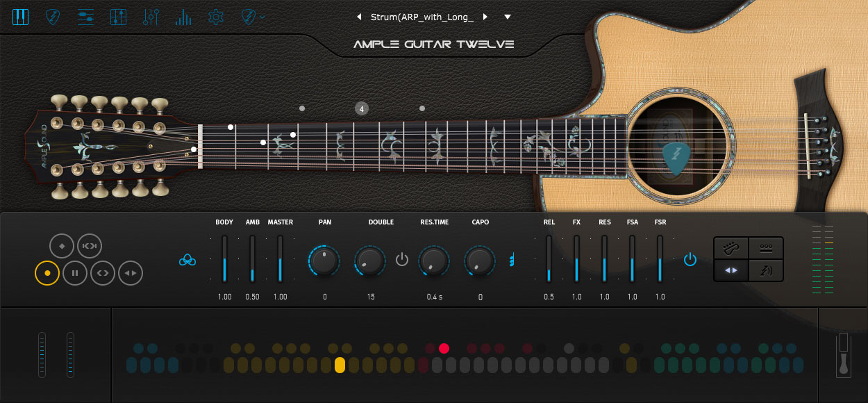Click the blue triple-loop knot icon

(187, 260)
